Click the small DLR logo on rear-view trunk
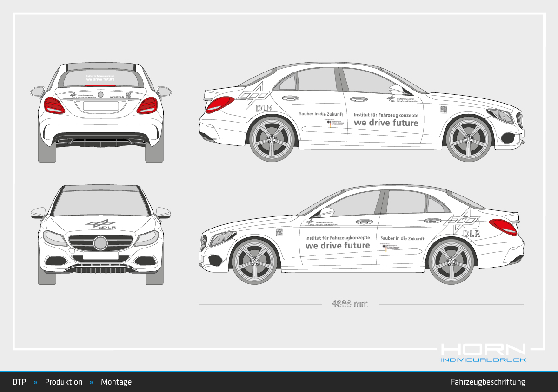 click(x=73, y=95)
